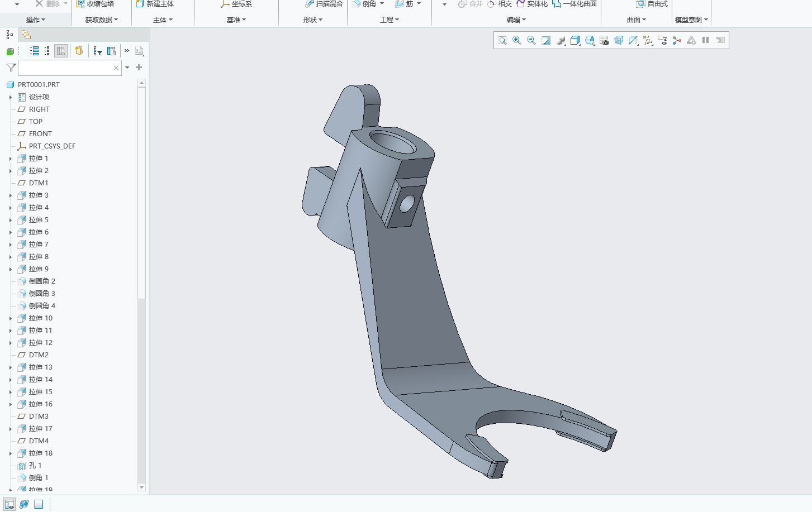Image resolution: width=812 pixels, height=512 pixels.
Task: Click the tree filter settings icon
Action: point(98,51)
